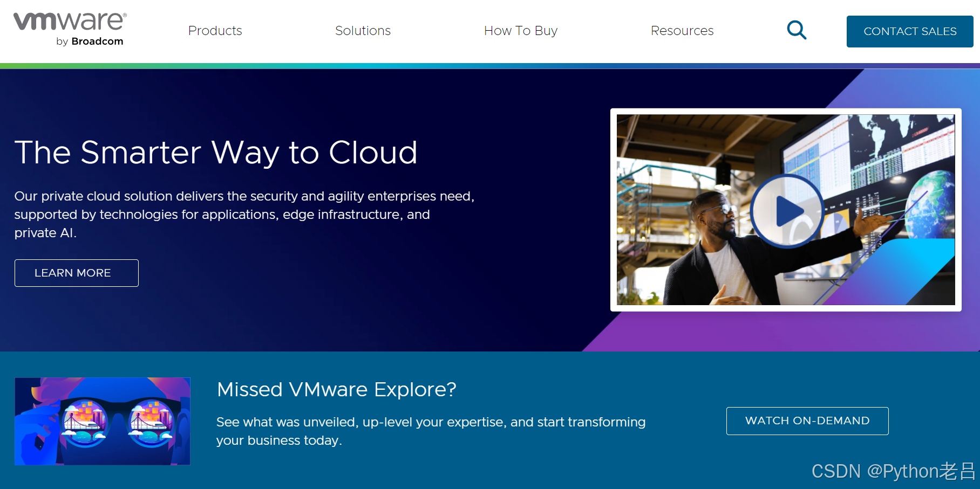This screenshot has width=980, height=489.
Task: Open the Resources menu
Action: point(682,31)
